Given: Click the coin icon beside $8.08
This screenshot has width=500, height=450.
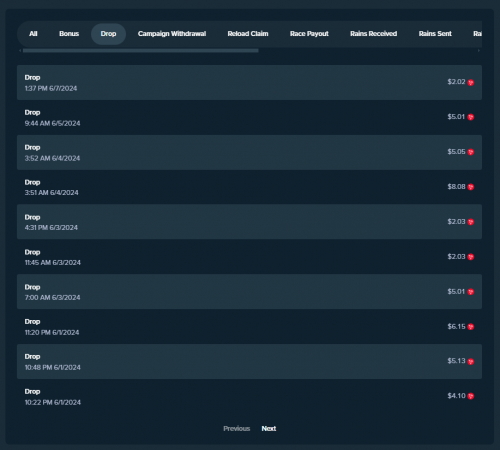Looking at the screenshot, I should pyautogui.click(x=471, y=187).
